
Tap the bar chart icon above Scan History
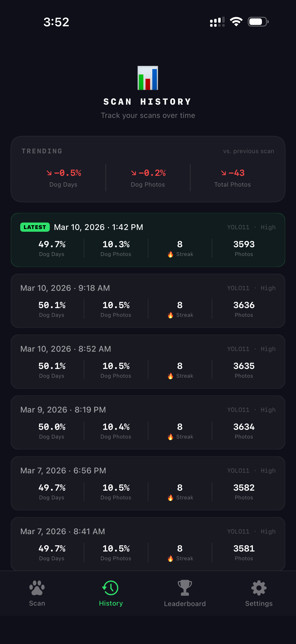(x=148, y=78)
